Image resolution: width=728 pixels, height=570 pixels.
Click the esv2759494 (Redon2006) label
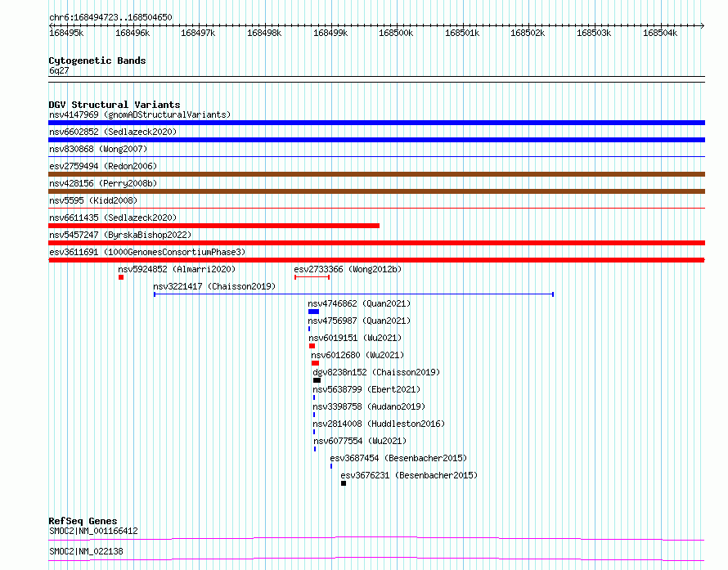[103, 166]
